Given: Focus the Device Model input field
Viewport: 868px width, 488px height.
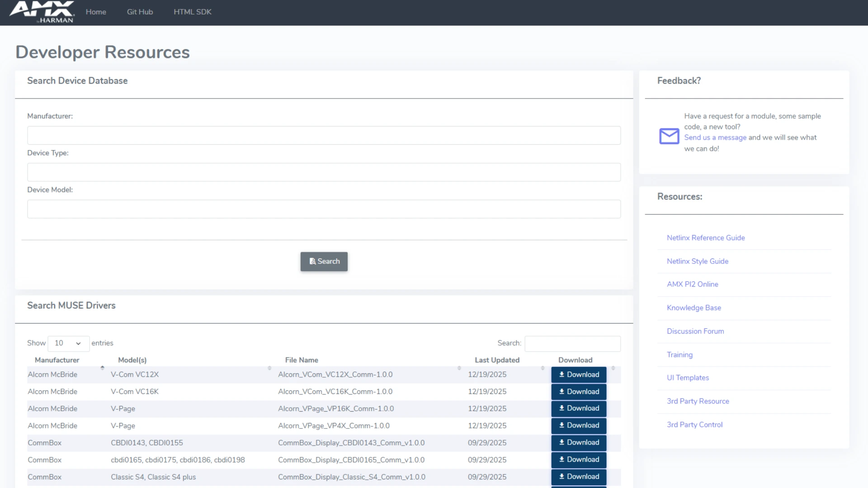Looking at the screenshot, I should 324,209.
